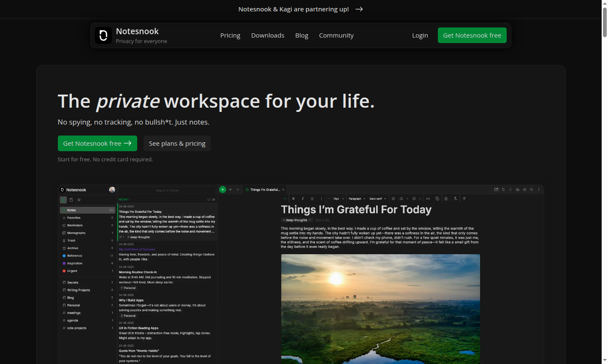Viewport: 608px width, 364px height.
Task: Open the Notebooks section in the sidebar
Action: point(71,200)
